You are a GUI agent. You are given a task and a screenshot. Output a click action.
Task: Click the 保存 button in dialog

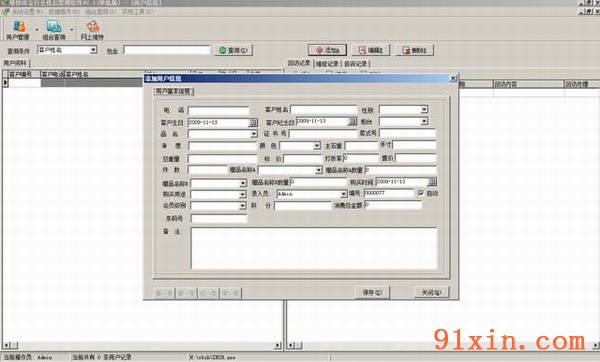coord(372,292)
